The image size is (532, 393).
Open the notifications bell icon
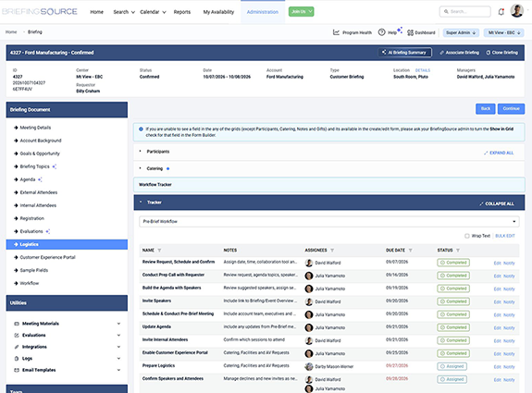[501, 12]
